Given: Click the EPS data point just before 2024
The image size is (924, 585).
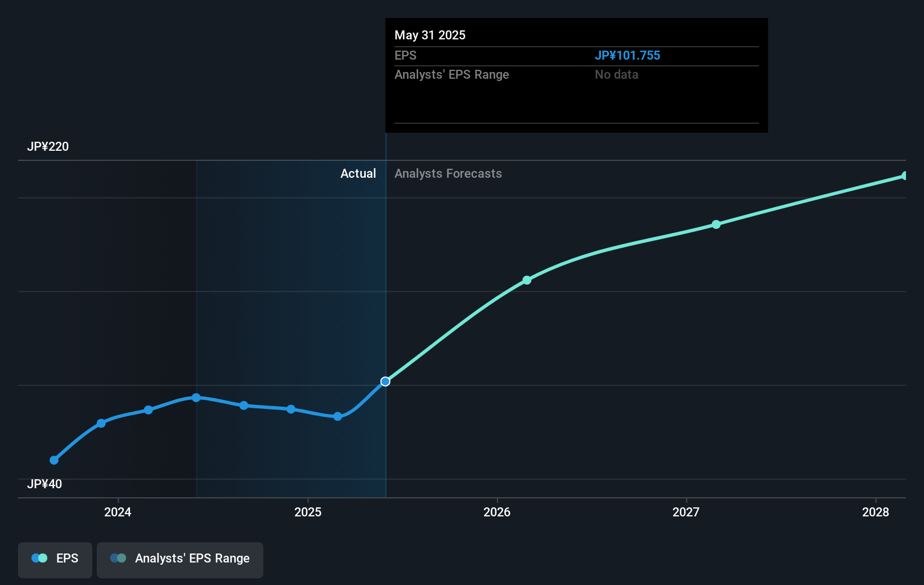Looking at the screenshot, I should pyautogui.click(x=101, y=423).
